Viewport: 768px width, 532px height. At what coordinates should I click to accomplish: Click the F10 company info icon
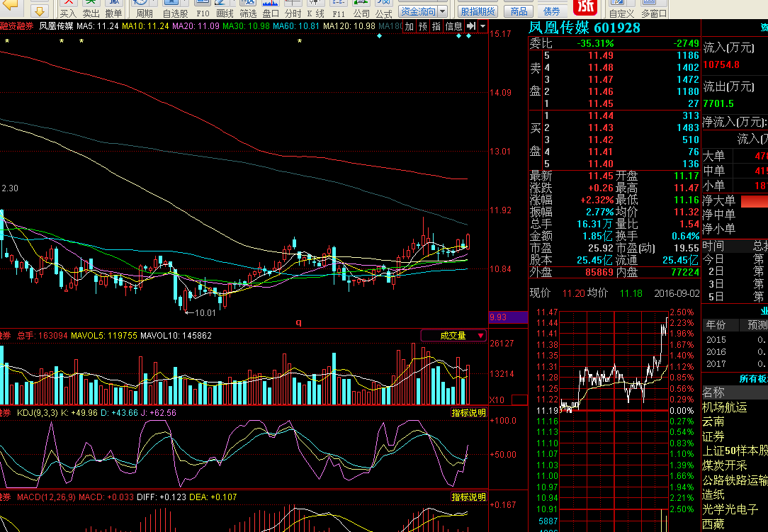pyautogui.click(x=203, y=9)
